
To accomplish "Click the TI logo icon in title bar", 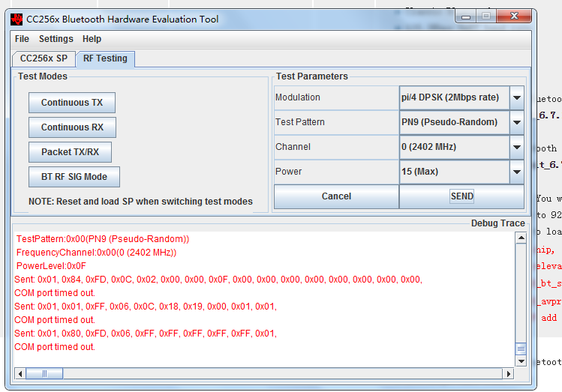I will [17, 19].
